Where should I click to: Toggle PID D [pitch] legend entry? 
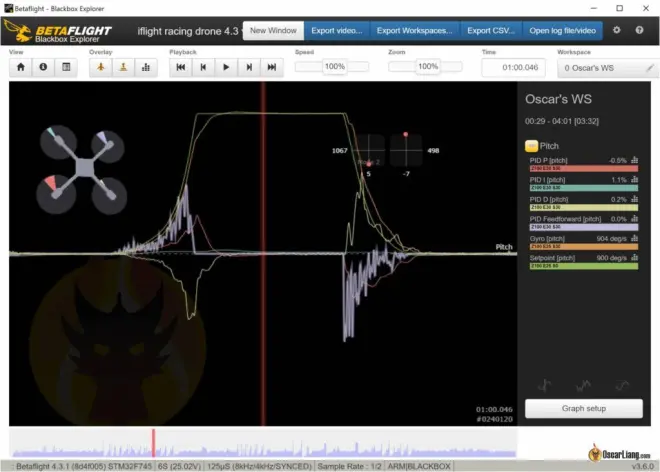pyautogui.click(x=549, y=200)
